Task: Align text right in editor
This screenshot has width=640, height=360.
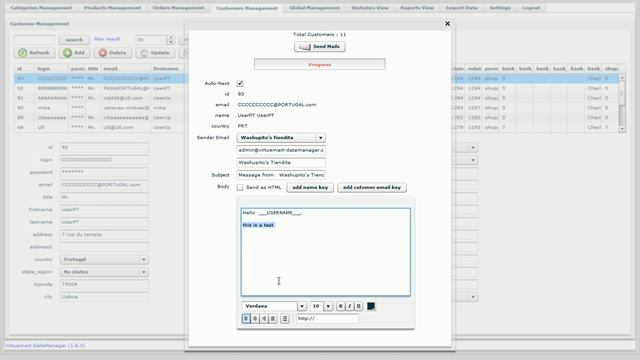Action: pos(264,318)
